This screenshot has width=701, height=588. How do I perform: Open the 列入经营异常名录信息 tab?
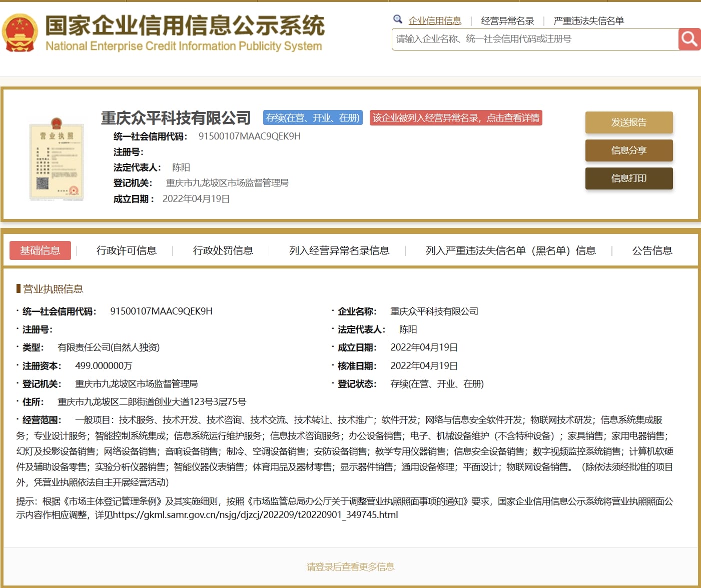pos(339,250)
